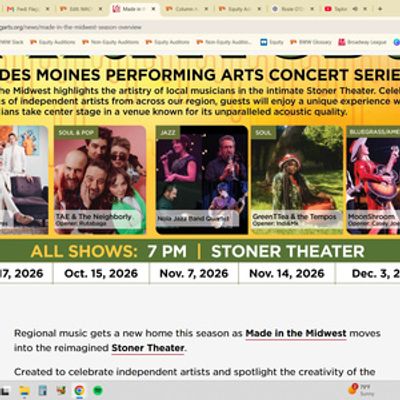Select the active 'Made in' tab
This screenshot has width=400, height=400.
click(133, 9)
